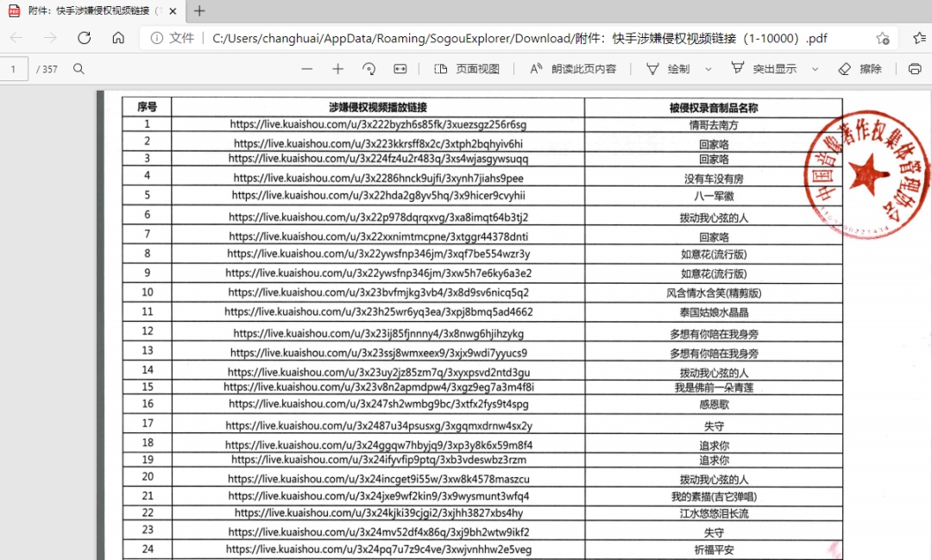Rotate the PDF page

[x=368, y=69]
